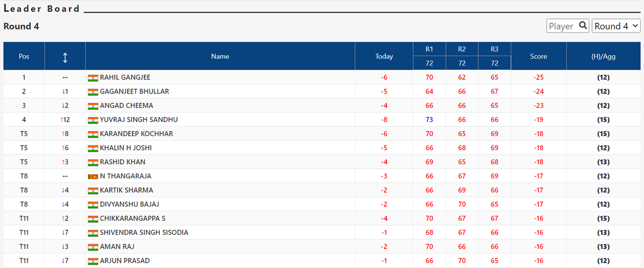Click flag beside Arjun Prasad
The height and width of the screenshot is (268, 644).
[93, 260]
